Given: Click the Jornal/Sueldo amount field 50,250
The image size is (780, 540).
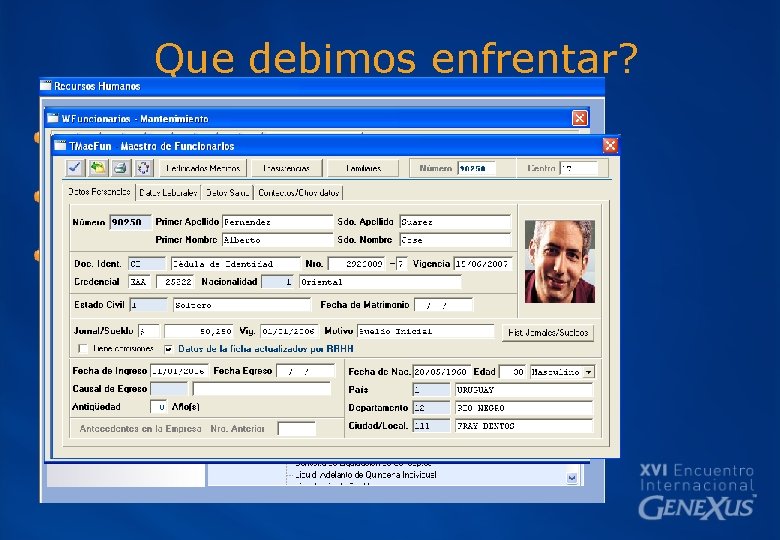Looking at the screenshot, I should (199, 331).
